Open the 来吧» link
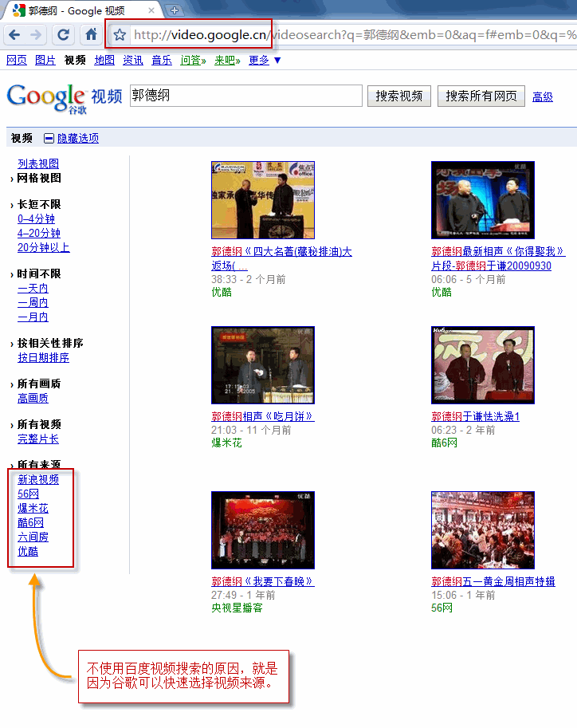This screenshot has width=577, height=728. click(x=227, y=60)
